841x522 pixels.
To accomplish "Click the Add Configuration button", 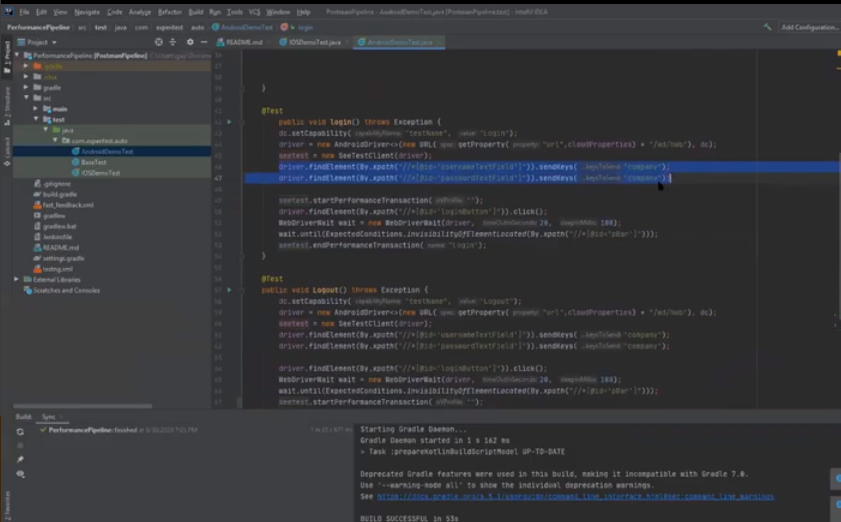I will pyautogui.click(x=809, y=27).
